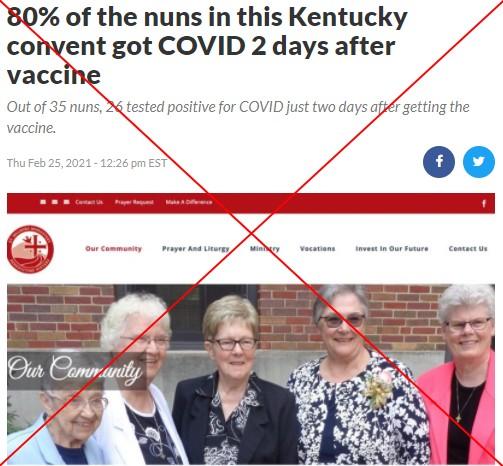Open the Ministry menu item
This screenshot has height=466, width=503.
265,249
